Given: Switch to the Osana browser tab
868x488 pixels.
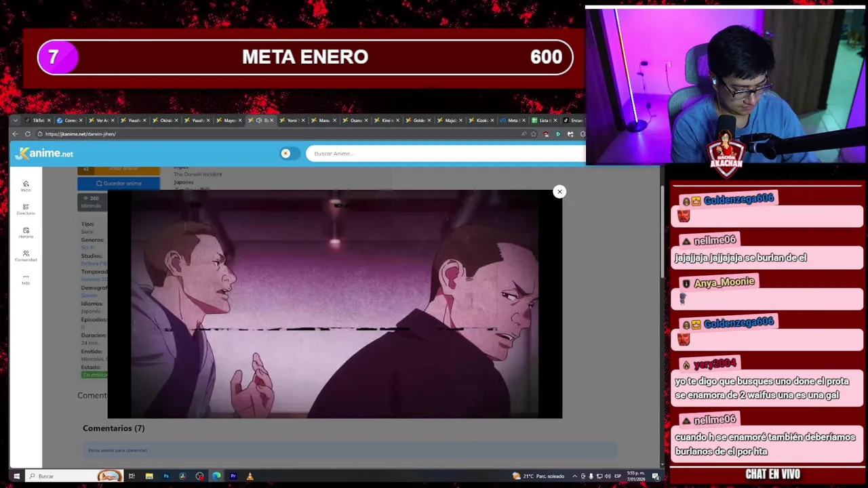Looking at the screenshot, I should pyautogui.click(x=355, y=120).
